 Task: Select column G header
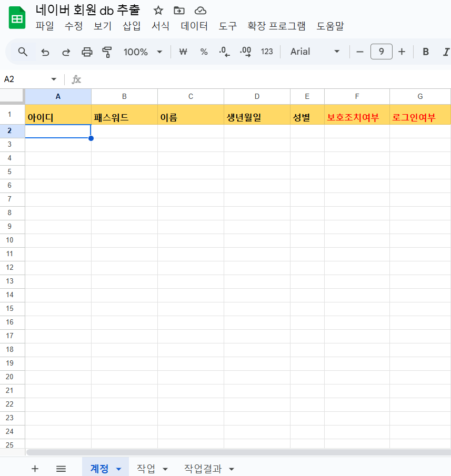pos(420,97)
